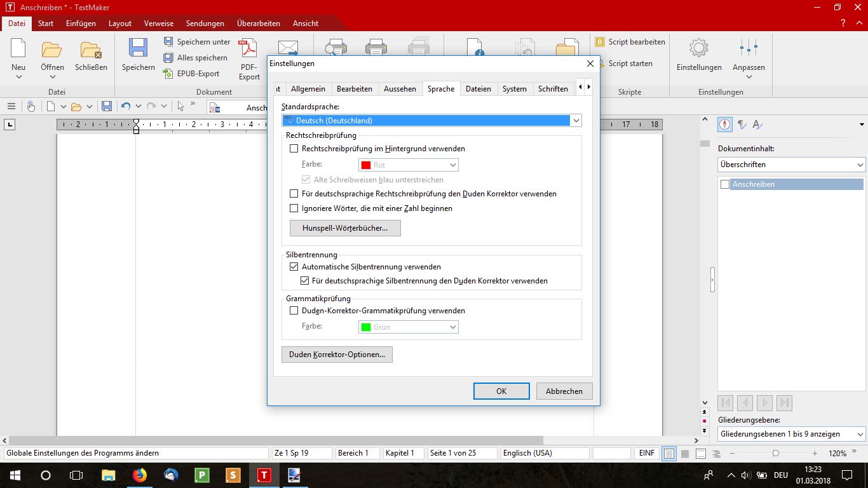Screen dimensions: 868x488
Task: Click the zoom slider handle in status bar
Action: pyautogui.click(x=776, y=454)
